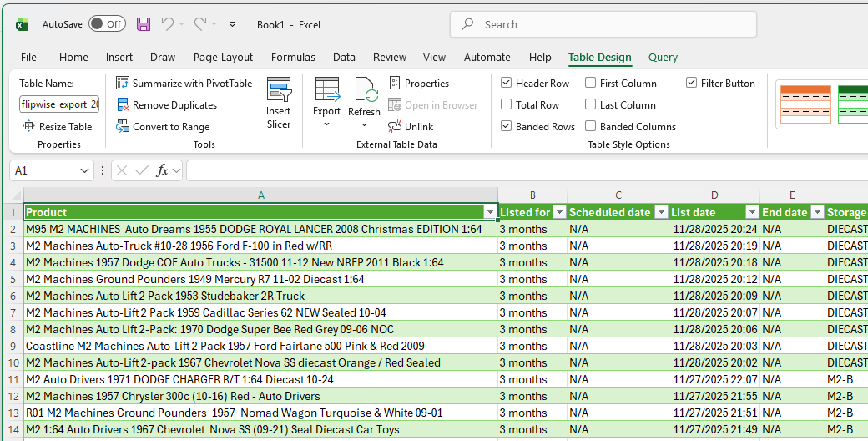The image size is (868, 441).
Task: Click Unlink external table data
Action: pos(411,127)
